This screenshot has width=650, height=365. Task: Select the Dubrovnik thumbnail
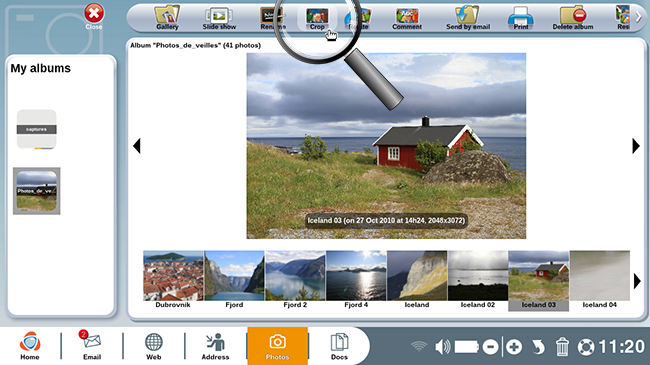click(x=173, y=280)
